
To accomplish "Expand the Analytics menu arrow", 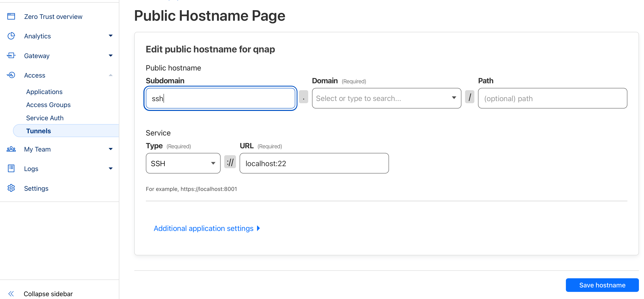I will coord(111,36).
